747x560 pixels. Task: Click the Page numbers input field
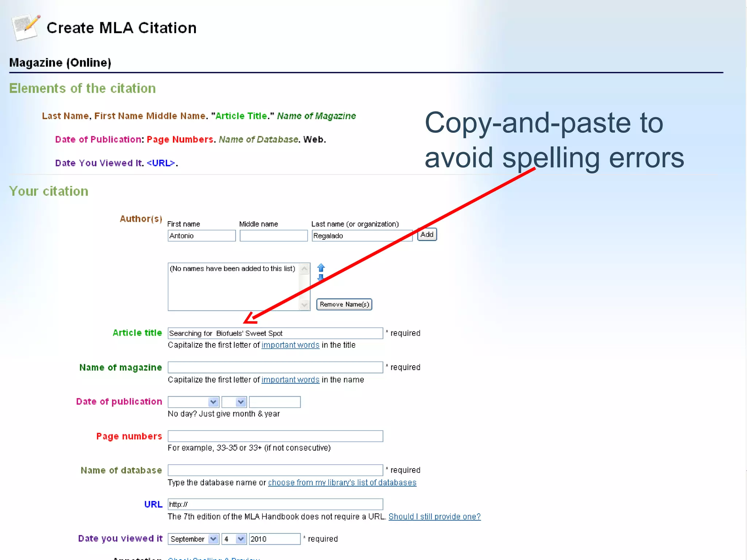point(275,436)
